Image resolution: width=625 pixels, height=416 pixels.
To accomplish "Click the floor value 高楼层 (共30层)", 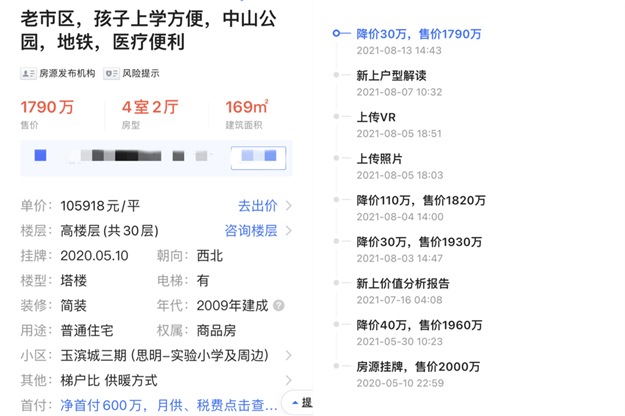I will click(110, 231).
